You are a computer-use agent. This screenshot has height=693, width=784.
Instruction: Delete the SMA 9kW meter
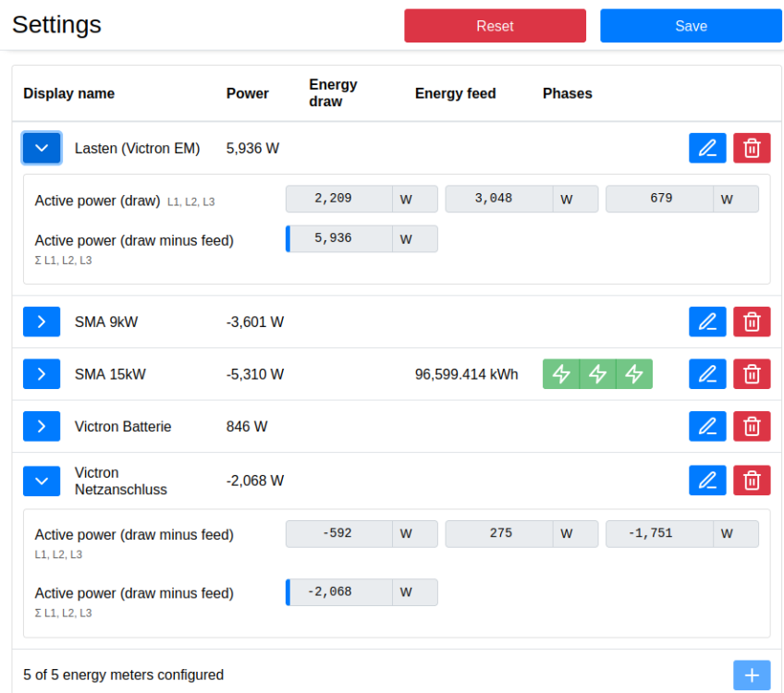[x=752, y=322]
